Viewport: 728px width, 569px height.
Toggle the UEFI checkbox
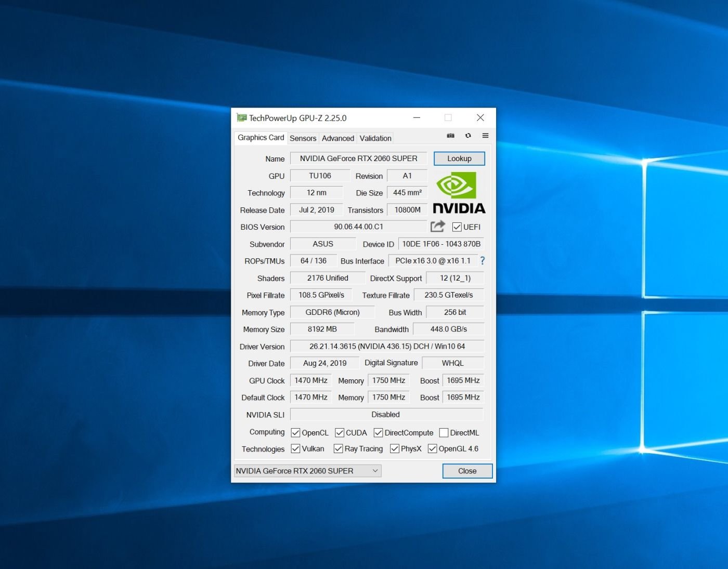coord(457,227)
